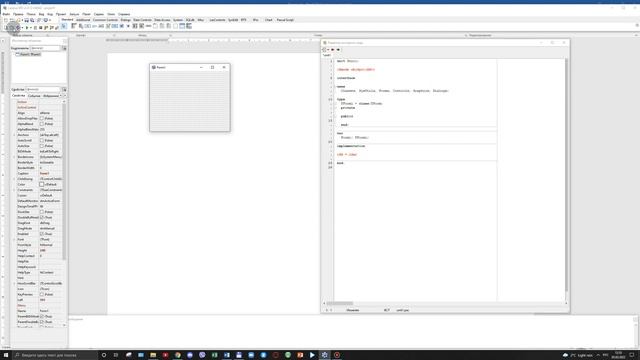
Task: Open File Explorer from the taskbar
Action: click(x=153, y=355)
